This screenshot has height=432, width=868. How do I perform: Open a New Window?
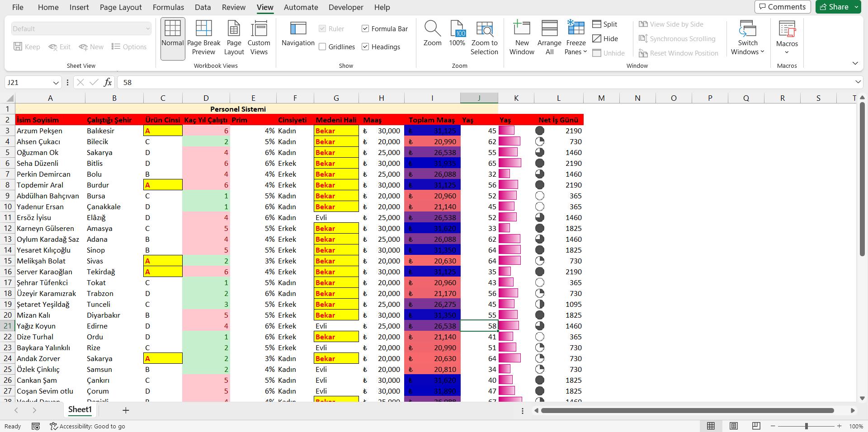click(522, 38)
